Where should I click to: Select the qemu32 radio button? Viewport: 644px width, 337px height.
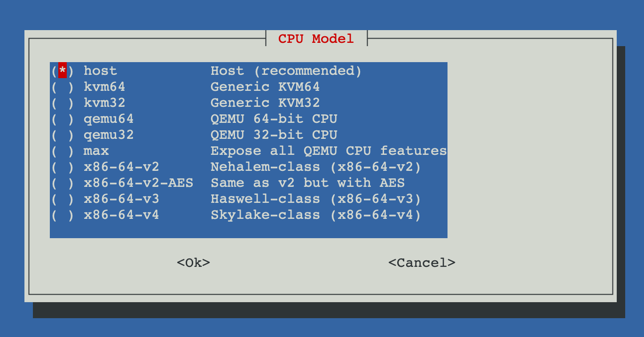[x=63, y=135]
